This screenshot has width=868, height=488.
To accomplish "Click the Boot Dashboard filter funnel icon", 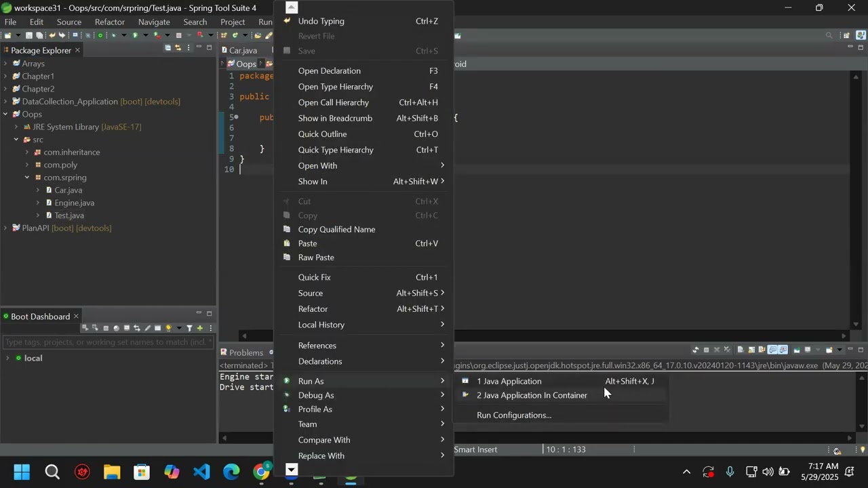I will [x=190, y=328].
